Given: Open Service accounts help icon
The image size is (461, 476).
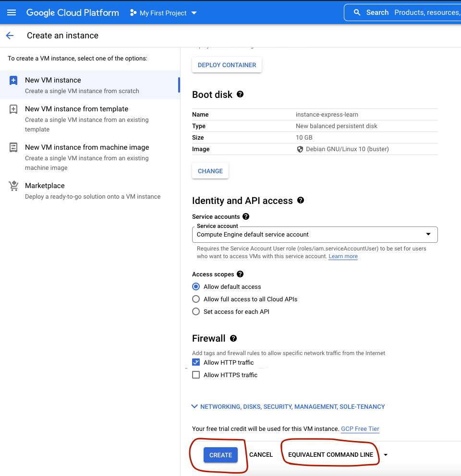Looking at the screenshot, I should tap(246, 216).
